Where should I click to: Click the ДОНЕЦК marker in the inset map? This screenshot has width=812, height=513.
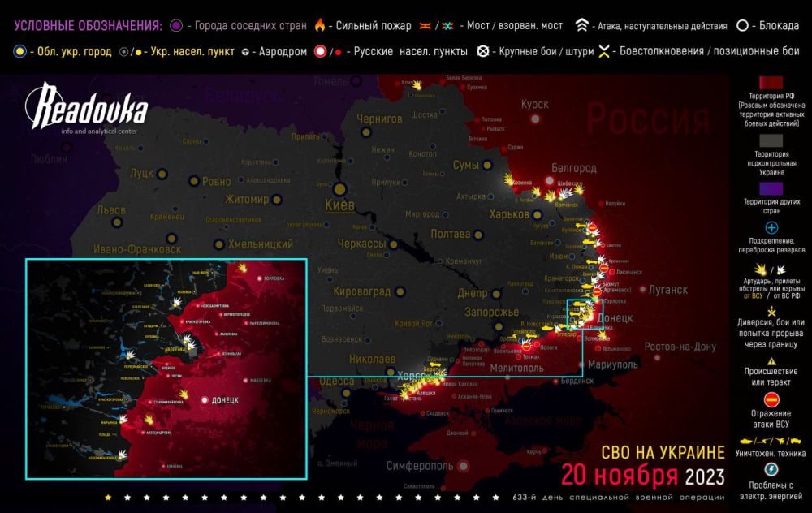pos(205,400)
